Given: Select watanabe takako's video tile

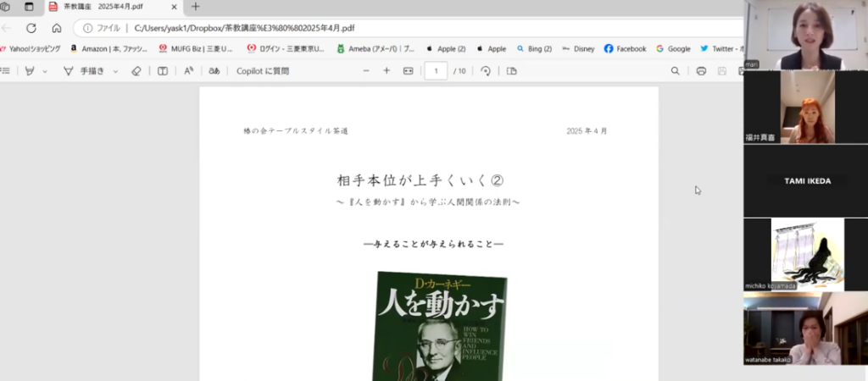Looking at the screenshot, I should point(805,329).
